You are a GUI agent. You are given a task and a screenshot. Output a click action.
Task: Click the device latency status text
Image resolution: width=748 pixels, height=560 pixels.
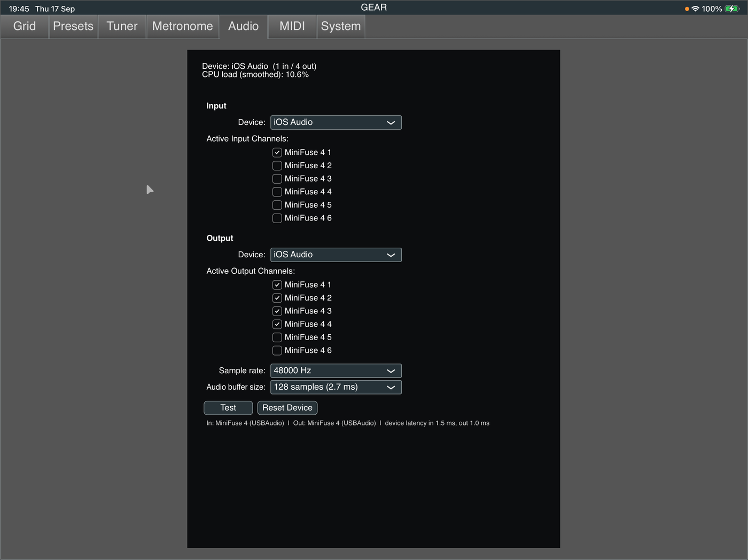pyautogui.click(x=437, y=423)
